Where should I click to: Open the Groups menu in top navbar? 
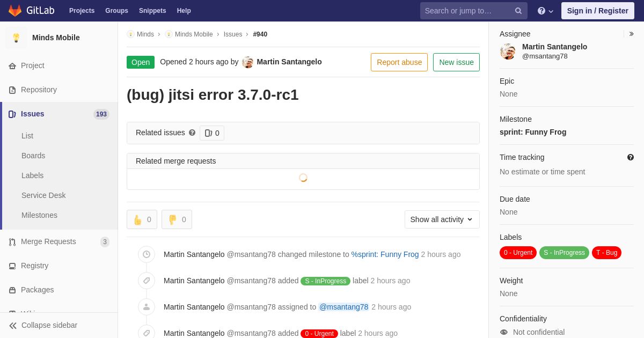pos(116,11)
